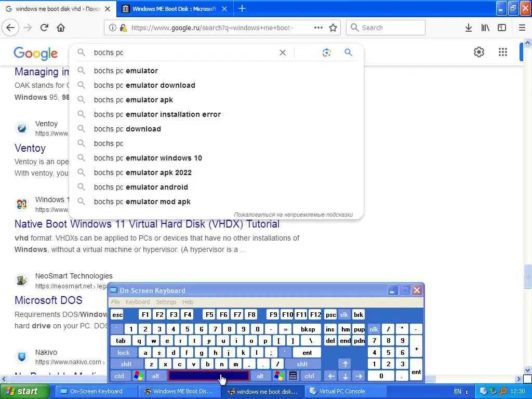Click the space bar on on-screen keyboard
The width and height of the screenshot is (532, 399).
(209, 376)
